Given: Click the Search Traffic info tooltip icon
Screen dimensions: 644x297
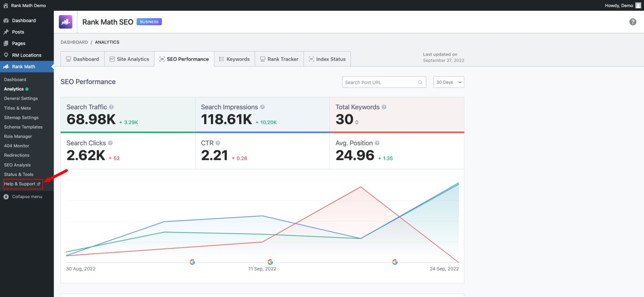Looking at the screenshot, I should (x=111, y=107).
